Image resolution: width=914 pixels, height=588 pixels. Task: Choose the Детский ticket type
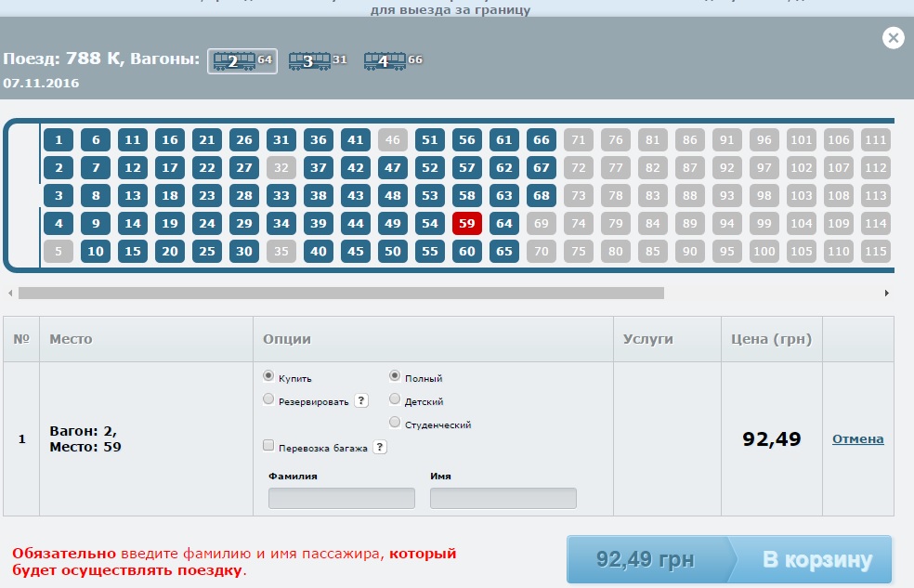395,400
